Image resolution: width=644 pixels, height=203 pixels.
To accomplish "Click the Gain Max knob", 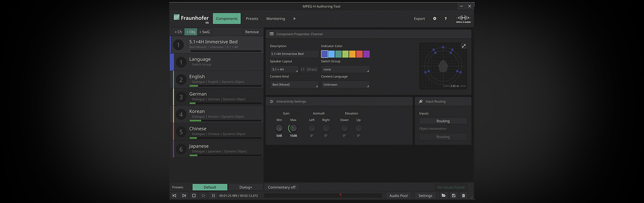I will [x=293, y=128].
